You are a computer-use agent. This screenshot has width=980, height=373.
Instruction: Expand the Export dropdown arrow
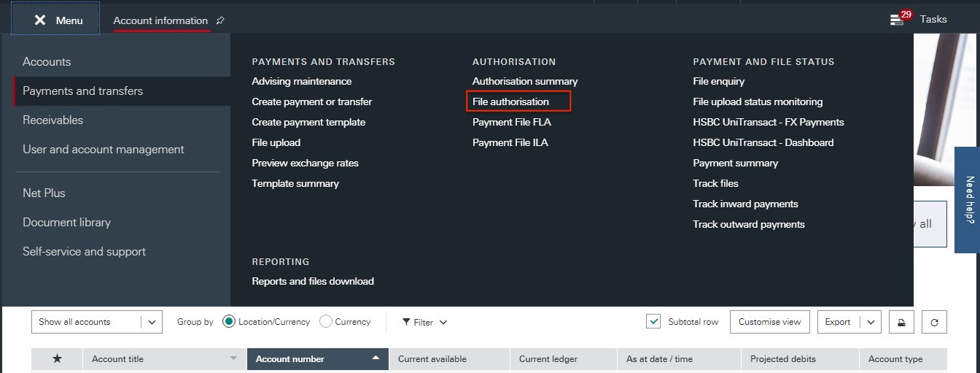pyautogui.click(x=870, y=322)
